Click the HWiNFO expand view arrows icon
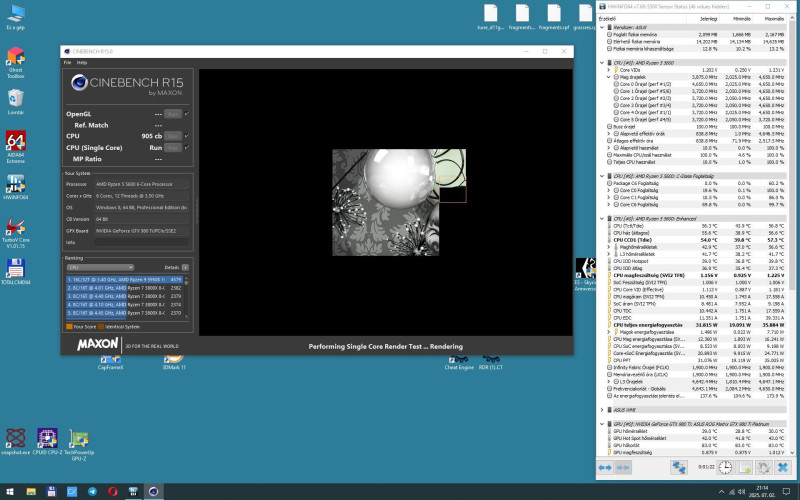This screenshot has width=800, height=500. tap(606, 467)
